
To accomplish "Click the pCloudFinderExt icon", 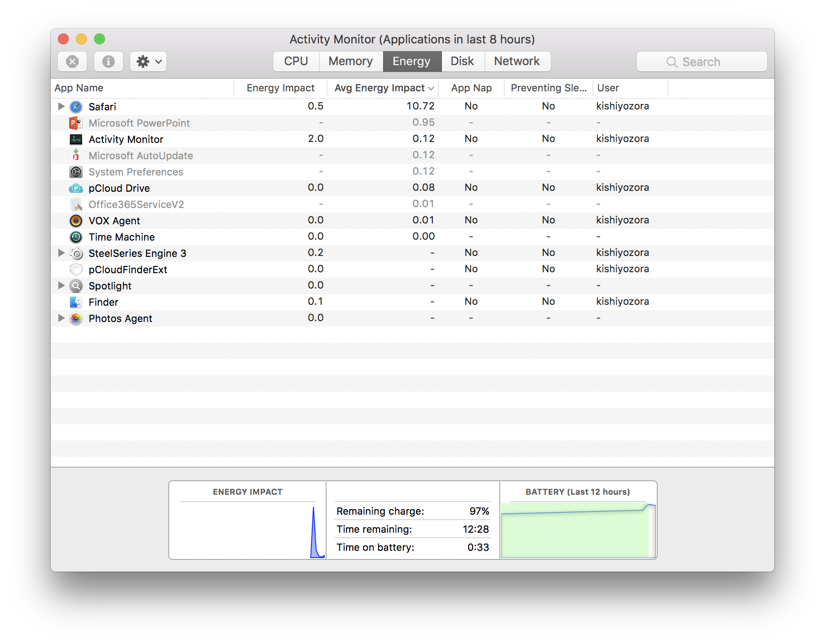I will point(76,270).
